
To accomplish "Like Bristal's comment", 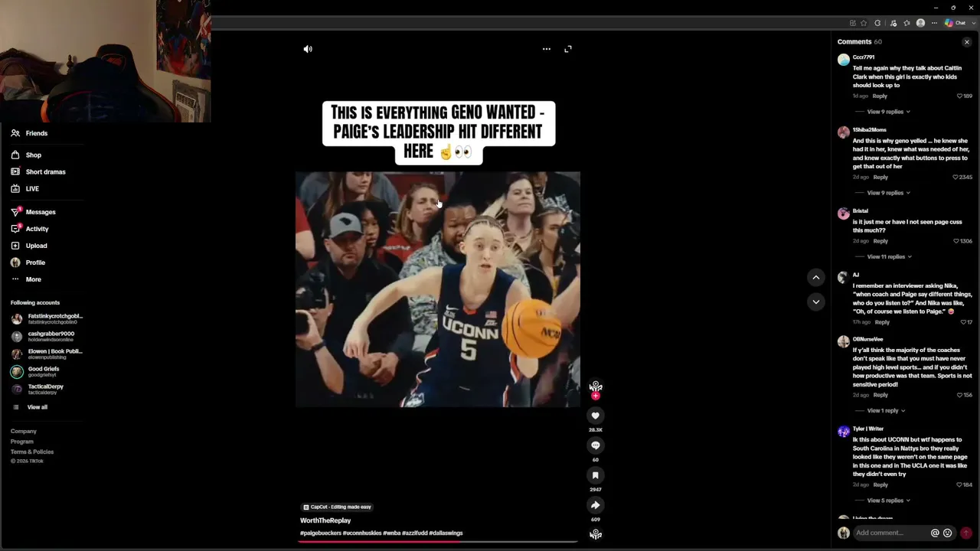I will [x=957, y=241].
